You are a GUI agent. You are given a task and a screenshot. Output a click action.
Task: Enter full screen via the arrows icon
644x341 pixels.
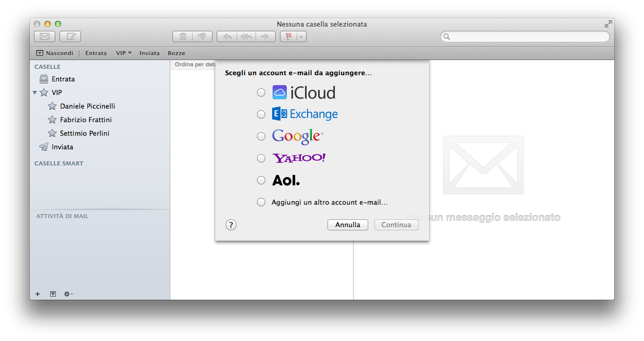tap(608, 24)
